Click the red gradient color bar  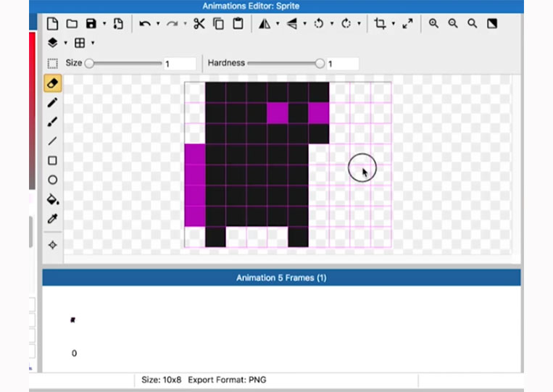coord(32,111)
